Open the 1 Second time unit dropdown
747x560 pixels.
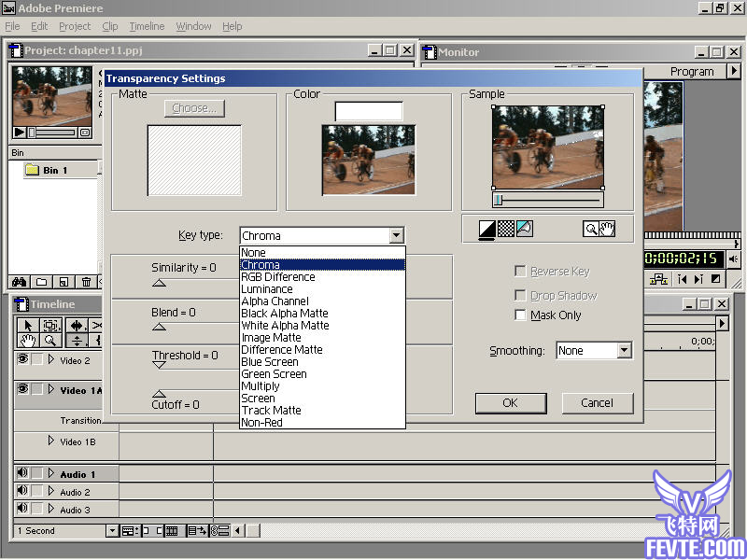[112, 530]
